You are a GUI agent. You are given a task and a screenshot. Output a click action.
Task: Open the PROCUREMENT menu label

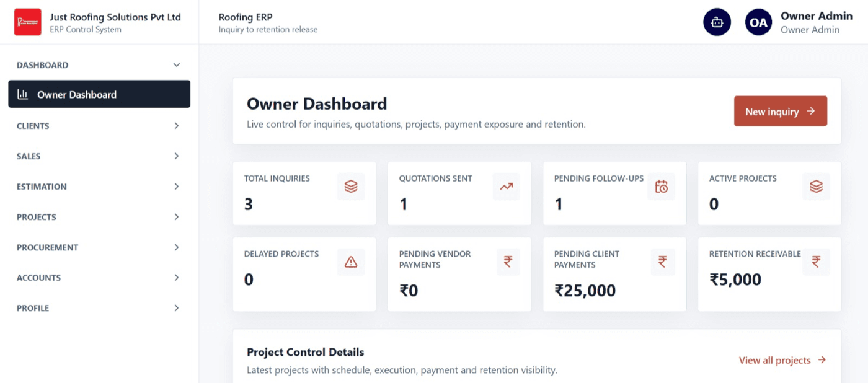47,247
